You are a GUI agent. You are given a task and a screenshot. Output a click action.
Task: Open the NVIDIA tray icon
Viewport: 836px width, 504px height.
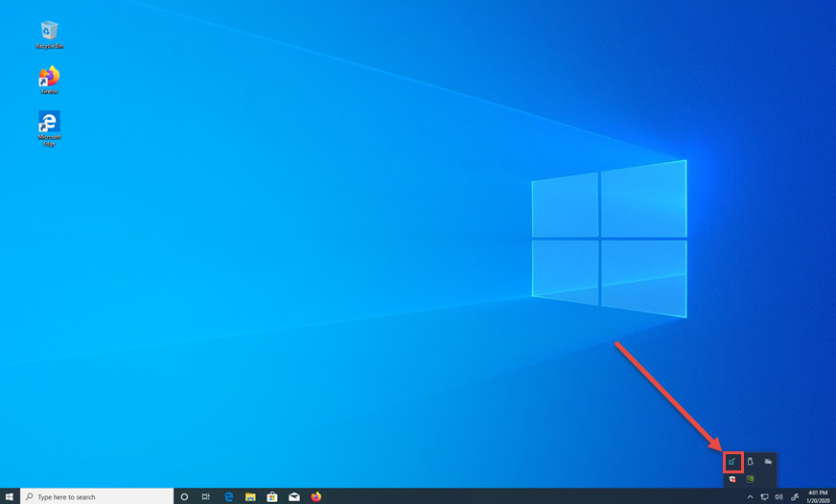750,479
